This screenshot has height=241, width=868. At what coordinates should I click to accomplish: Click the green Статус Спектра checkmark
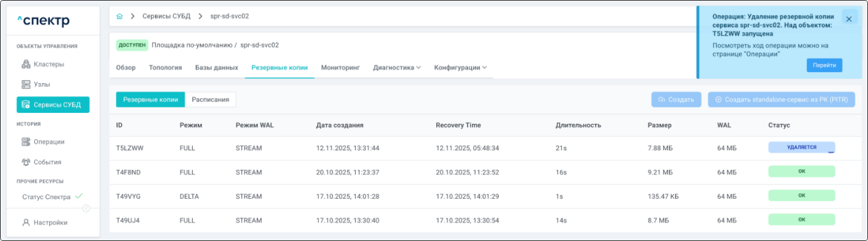coord(79,196)
